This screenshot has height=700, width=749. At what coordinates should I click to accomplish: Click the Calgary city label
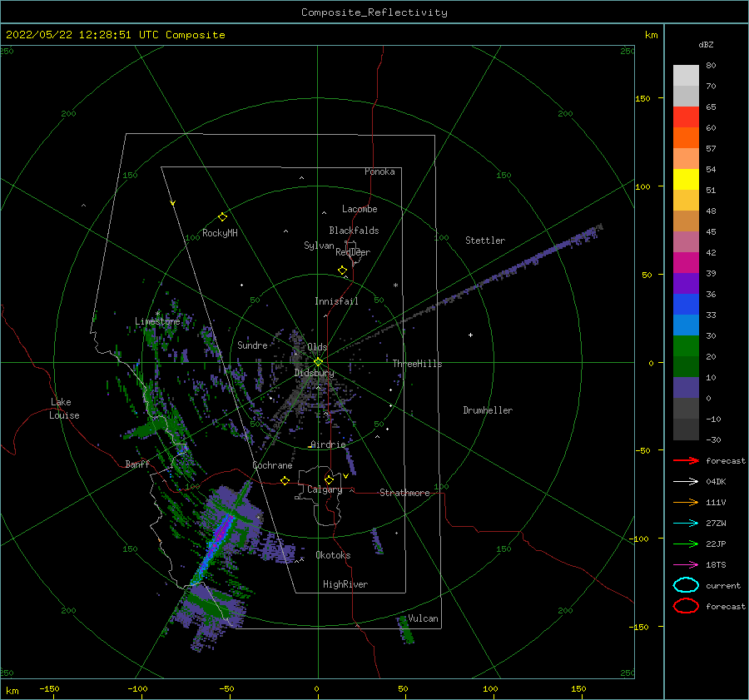[325, 489]
